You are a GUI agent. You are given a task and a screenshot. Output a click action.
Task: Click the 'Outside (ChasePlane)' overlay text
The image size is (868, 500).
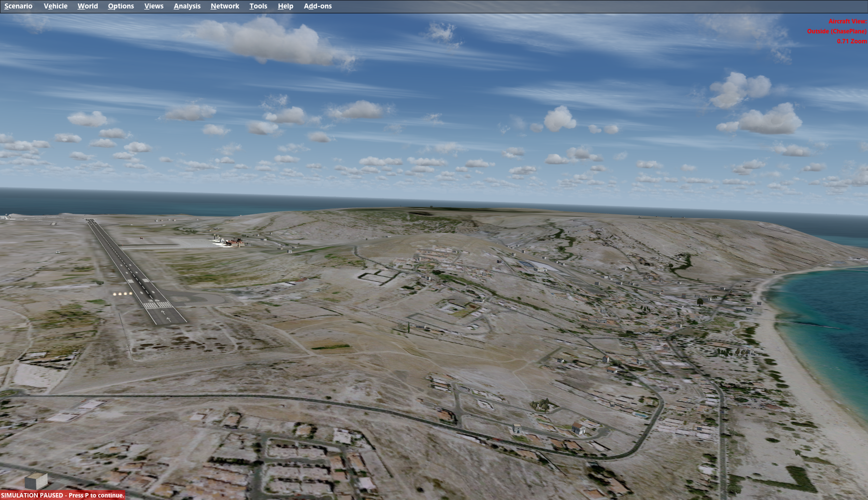(837, 31)
